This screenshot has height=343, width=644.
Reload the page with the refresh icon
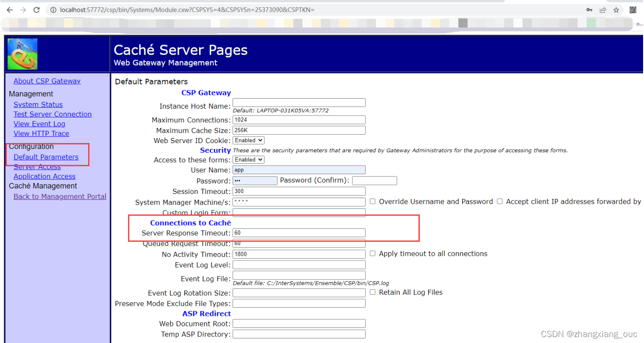pyautogui.click(x=37, y=10)
